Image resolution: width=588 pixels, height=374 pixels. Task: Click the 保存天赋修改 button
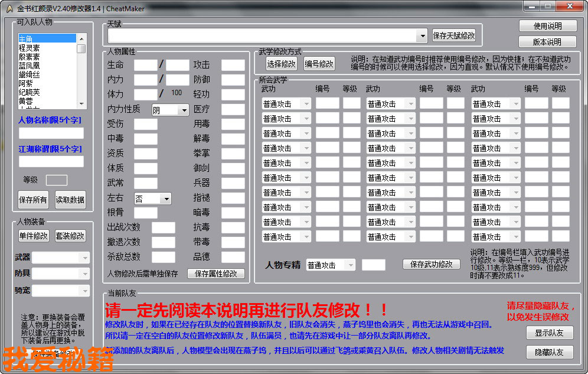pyautogui.click(x=453, y=35)
